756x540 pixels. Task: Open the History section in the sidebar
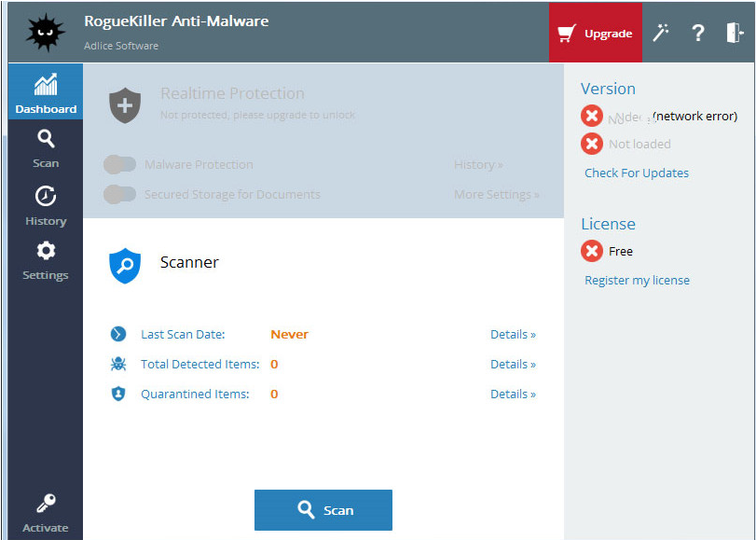pyautogui.click(x=46, y=205)
